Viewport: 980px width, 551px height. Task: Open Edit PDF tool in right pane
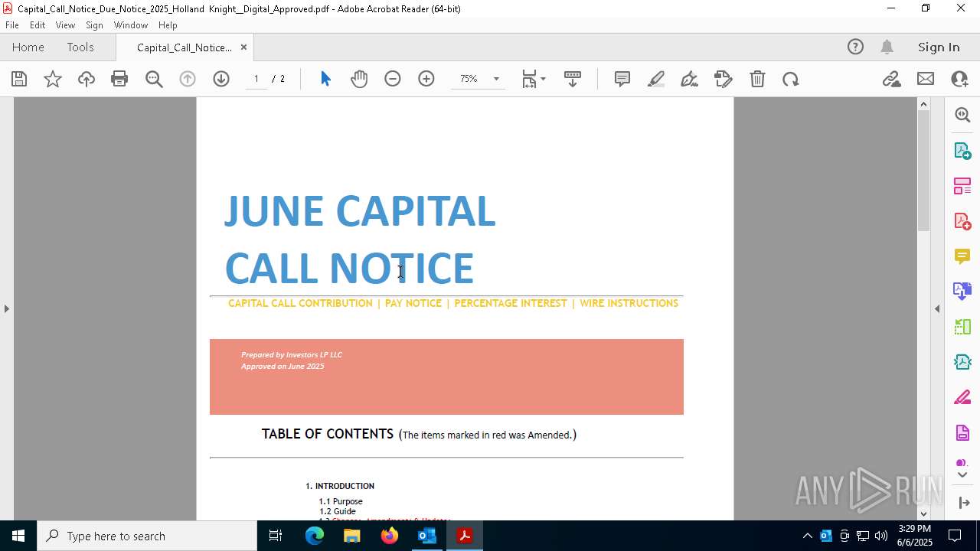click(x=962, y=186)
